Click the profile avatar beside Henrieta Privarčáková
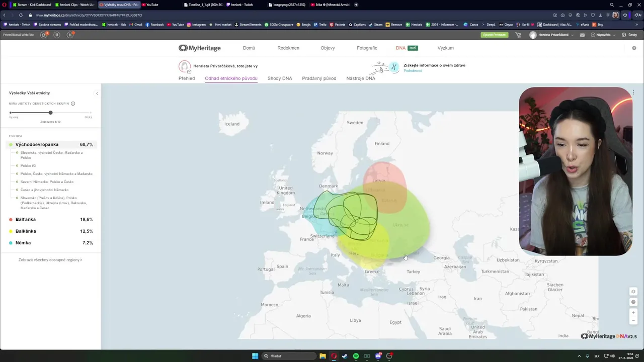644x362 pixels. pos(533,35)
